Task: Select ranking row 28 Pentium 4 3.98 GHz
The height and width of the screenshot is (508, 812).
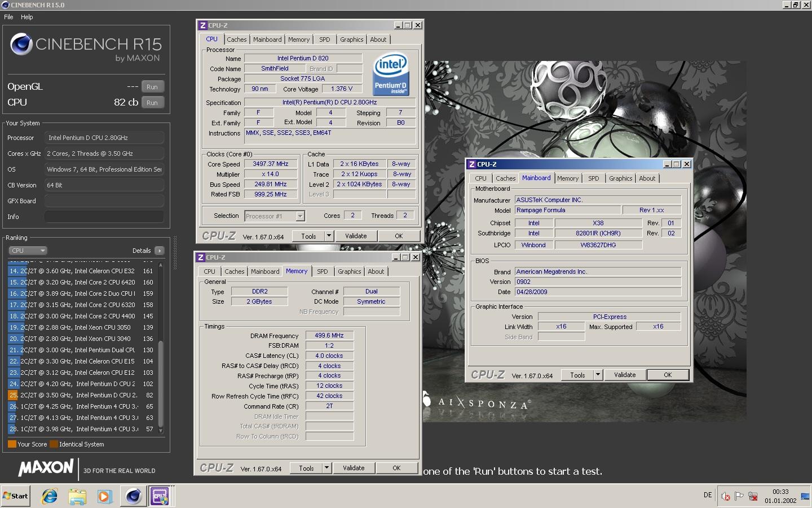Action: 82,429
